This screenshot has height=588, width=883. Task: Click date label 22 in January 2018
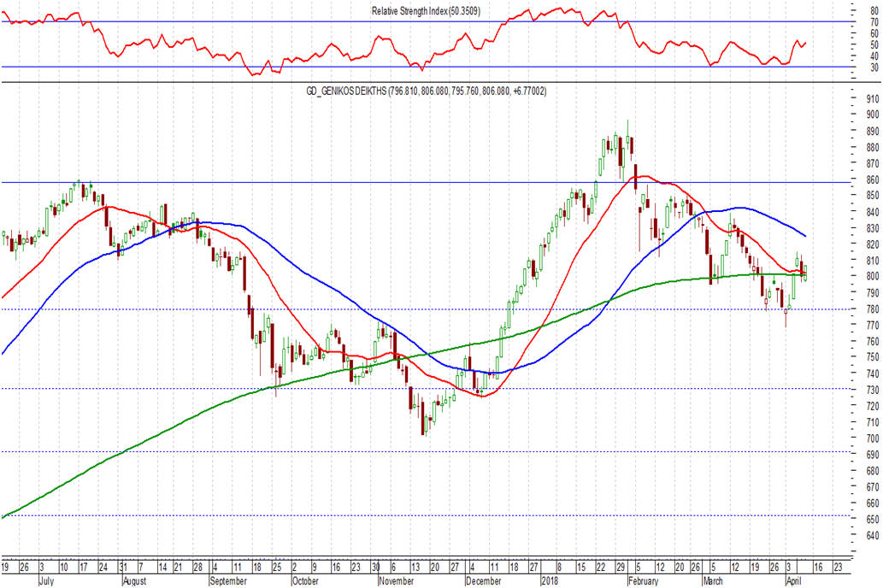tap(601, 567)
